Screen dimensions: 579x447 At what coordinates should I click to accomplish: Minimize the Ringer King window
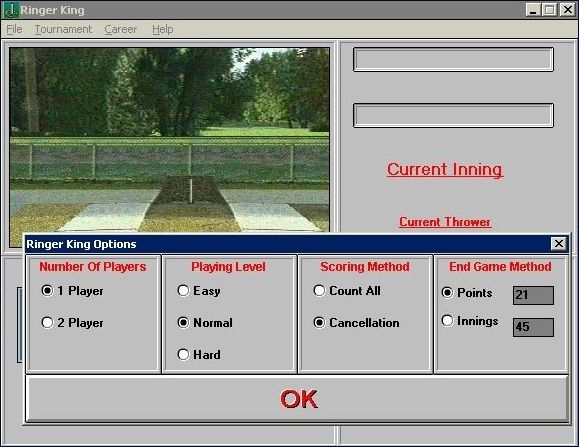coord(532,10)
